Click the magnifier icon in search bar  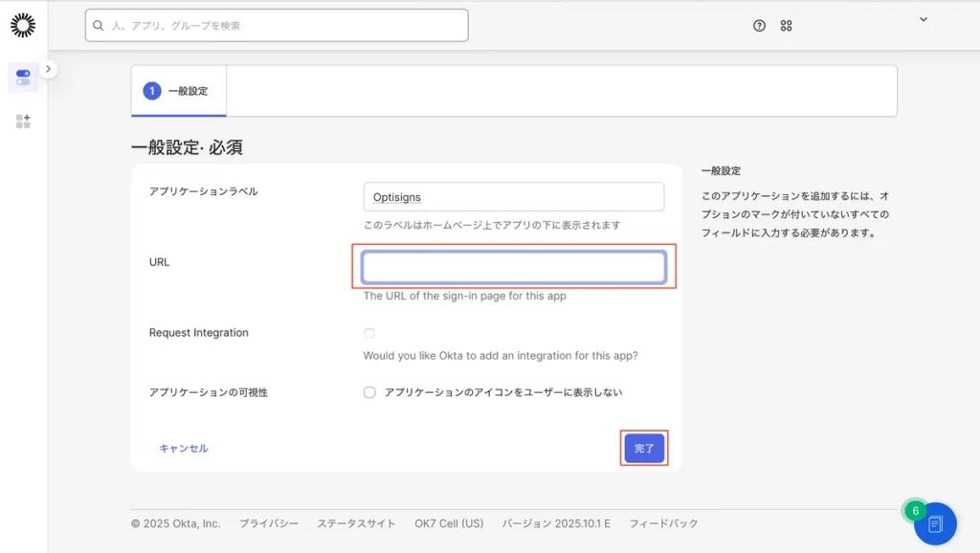tap(99, 26)
